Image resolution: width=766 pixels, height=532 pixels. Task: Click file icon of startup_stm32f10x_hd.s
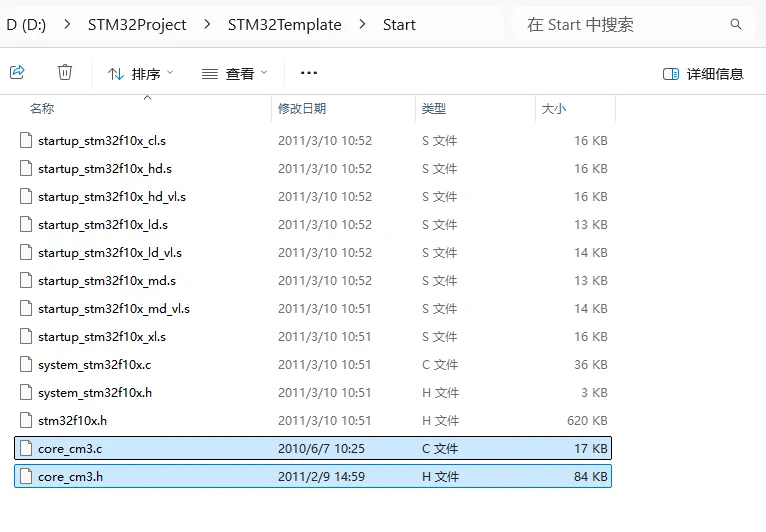coord(26,168)
